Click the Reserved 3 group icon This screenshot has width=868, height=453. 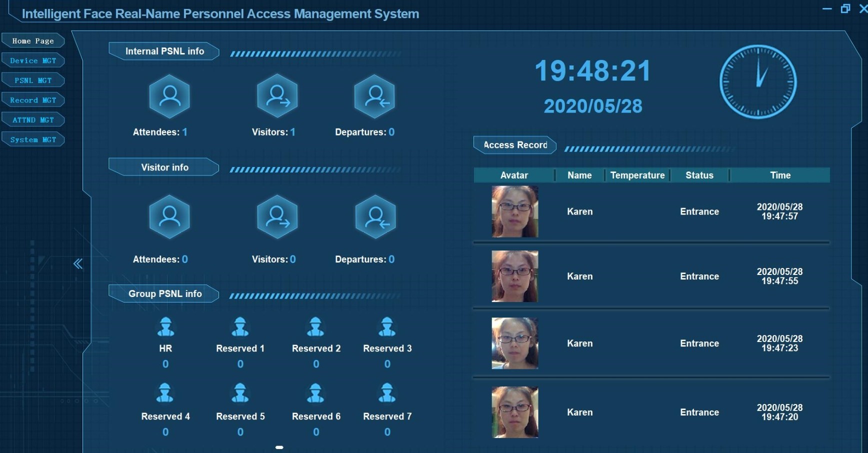click(387, 327)
